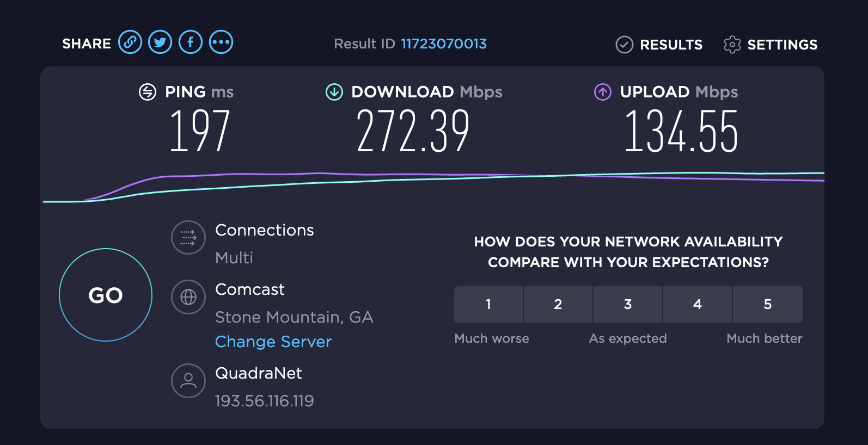The image size is (868, 445).
Task: Select rating 3 as expected
Action: tap(628, 305)
